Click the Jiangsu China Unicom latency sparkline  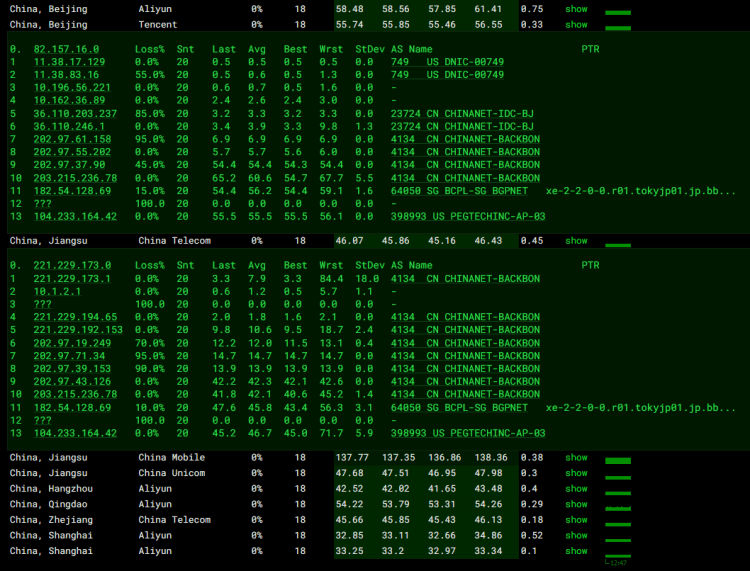[618, 476]
